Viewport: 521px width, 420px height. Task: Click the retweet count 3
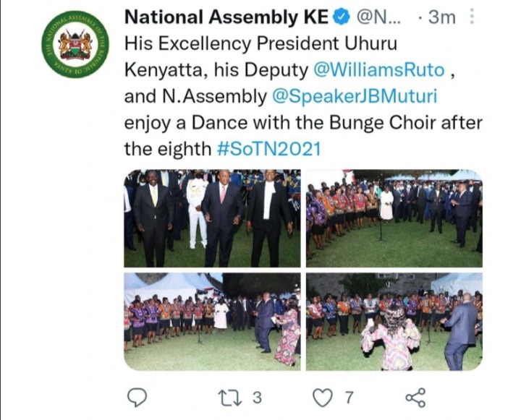pos(257,398)
